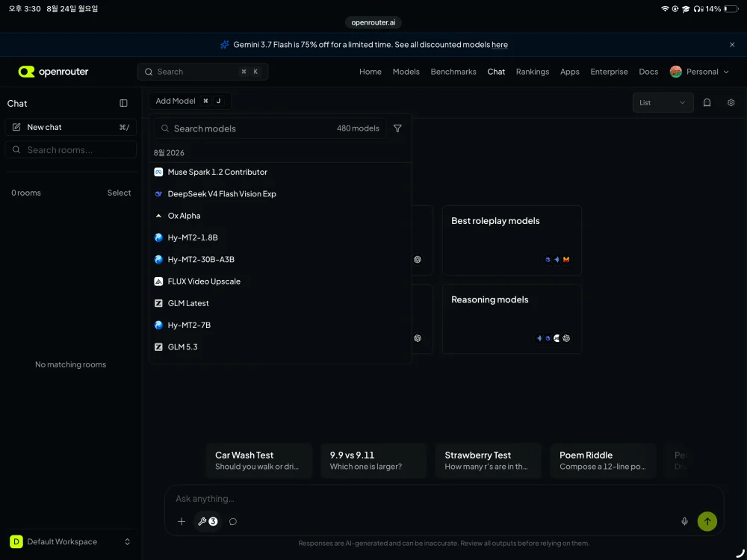Open chat settings gear icon
The width and height of the screenshot is (747, 560).
pos(731,103)
